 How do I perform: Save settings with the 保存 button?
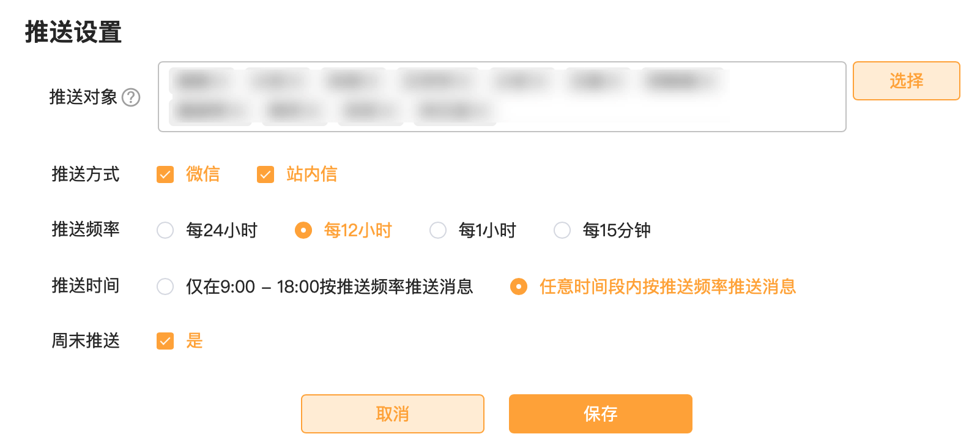[600, 414]
